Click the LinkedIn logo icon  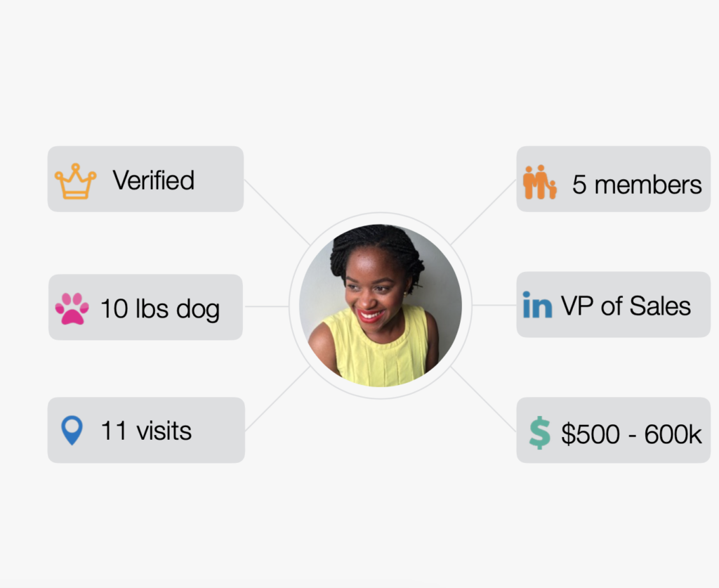point(537,306)
